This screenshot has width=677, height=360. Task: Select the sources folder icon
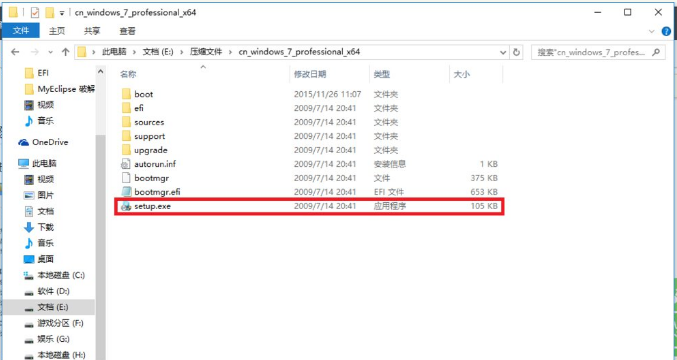126,122
